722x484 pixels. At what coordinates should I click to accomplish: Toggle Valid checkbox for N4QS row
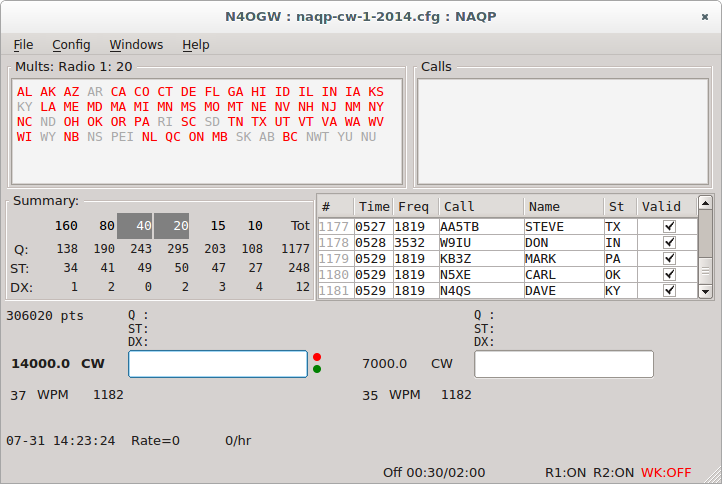[x=669, y=291]
